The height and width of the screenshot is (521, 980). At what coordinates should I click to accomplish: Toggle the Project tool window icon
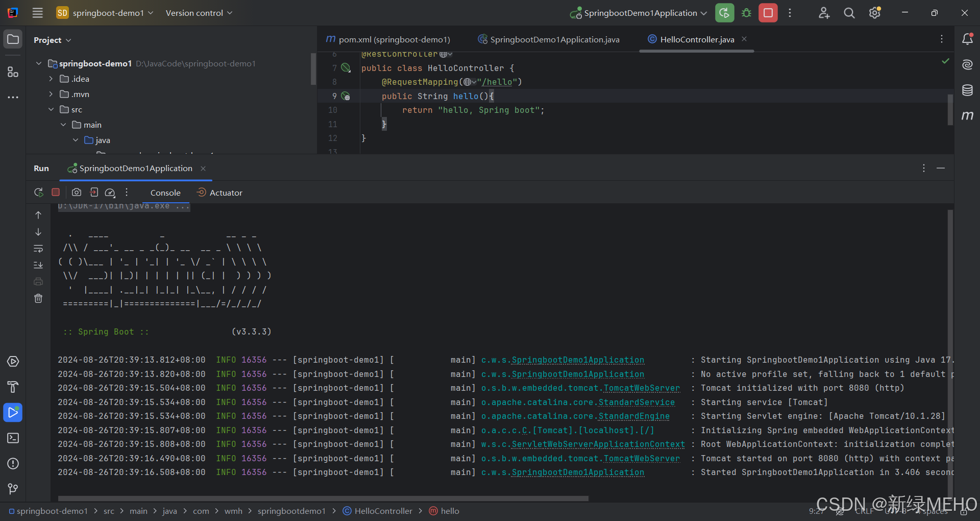coord(13,39)
